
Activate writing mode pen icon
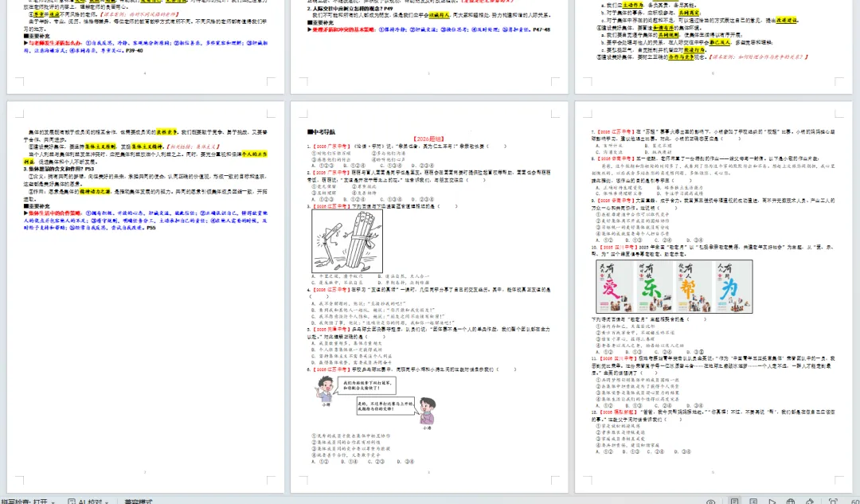coord(810,502)
